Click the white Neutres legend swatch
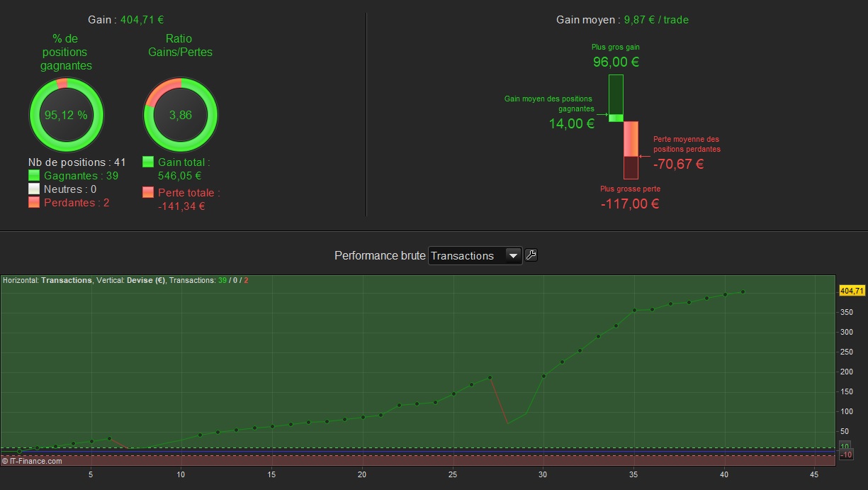The height and width of the screenshot is (490, 868). (34, 189)
